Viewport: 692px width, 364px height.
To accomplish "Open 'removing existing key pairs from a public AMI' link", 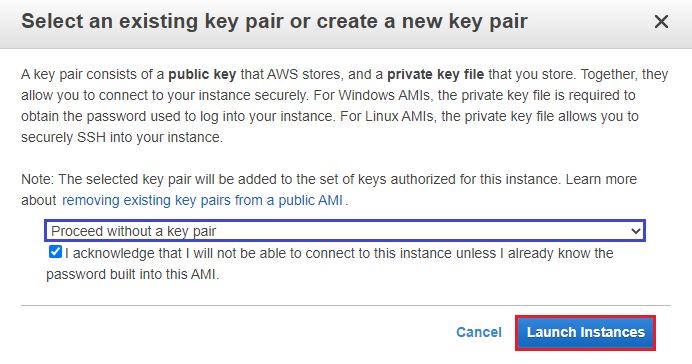I will 202,200.
